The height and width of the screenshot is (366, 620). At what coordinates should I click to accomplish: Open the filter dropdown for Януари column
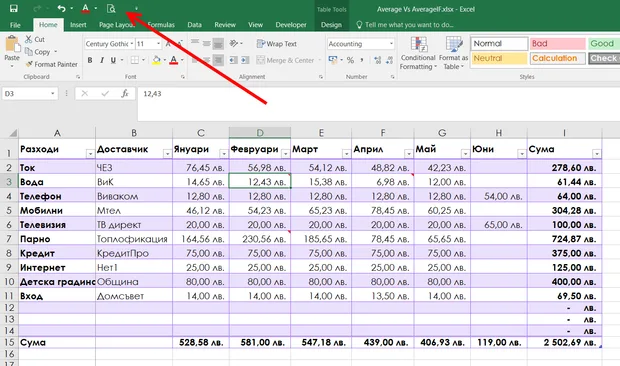pos(223,153)
